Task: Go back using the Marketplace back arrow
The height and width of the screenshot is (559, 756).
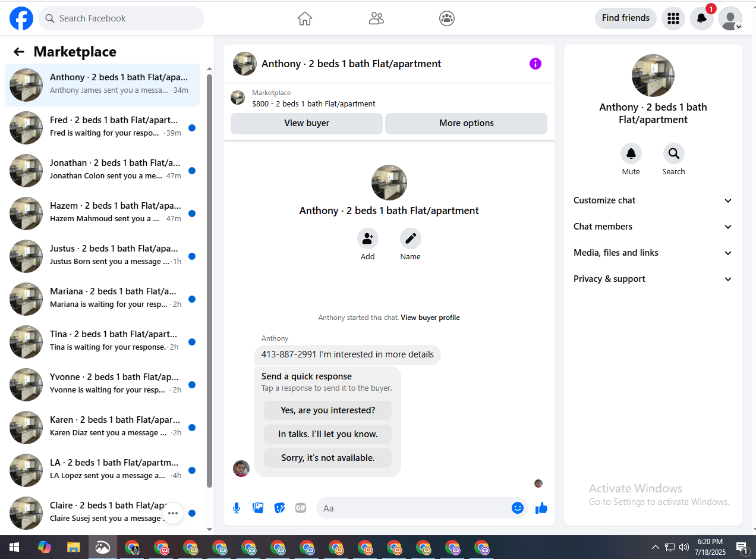Action: (19, 52)
